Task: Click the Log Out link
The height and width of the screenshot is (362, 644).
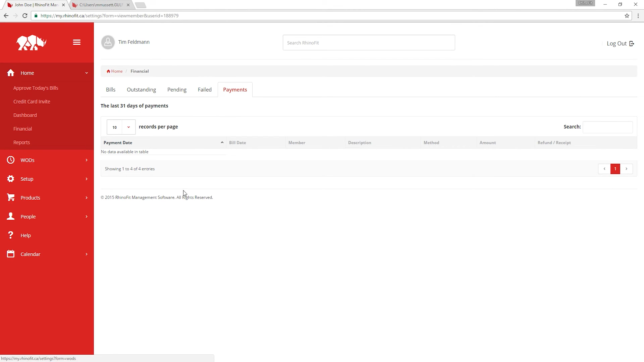Action: (620, 43)
